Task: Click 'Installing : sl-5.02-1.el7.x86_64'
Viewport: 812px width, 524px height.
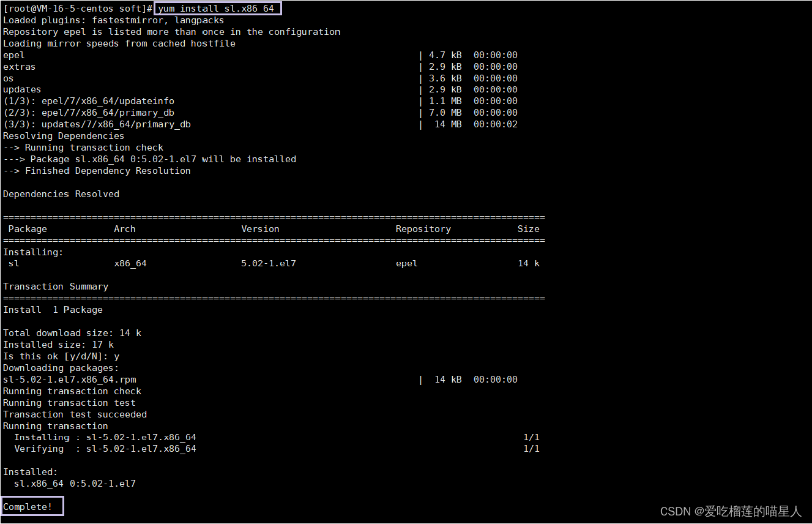Action: [x=105, y=437]
